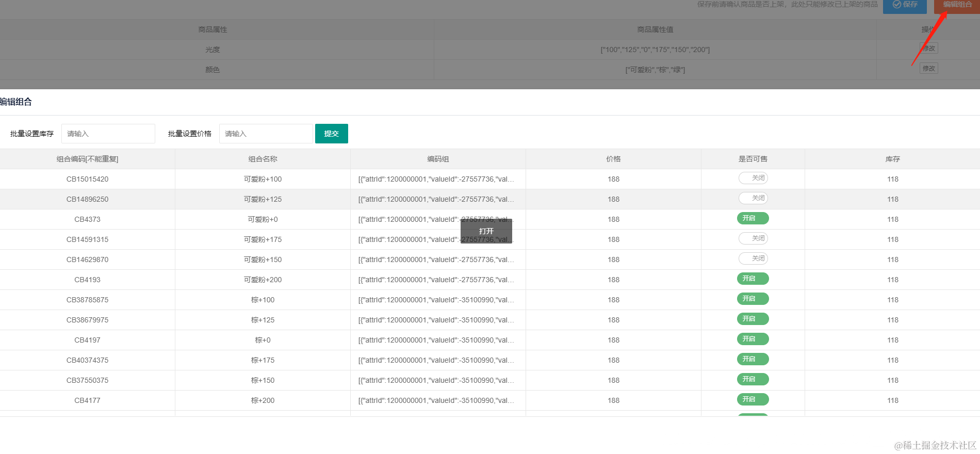Viewport: 980px width, 454px height.
Task: Disable sale switch for 棕+0
Action: coord(753,339)
